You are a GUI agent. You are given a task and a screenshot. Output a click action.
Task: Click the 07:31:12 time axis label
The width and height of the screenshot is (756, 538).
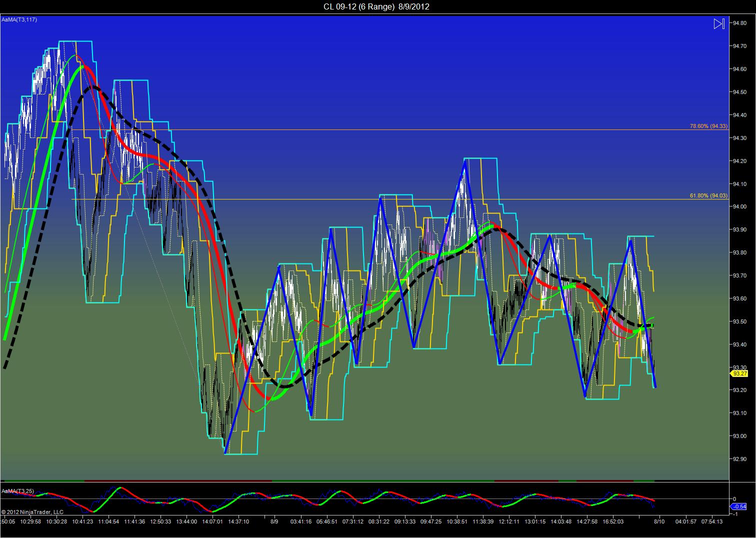pyautogui.click(x=352, y=521)
